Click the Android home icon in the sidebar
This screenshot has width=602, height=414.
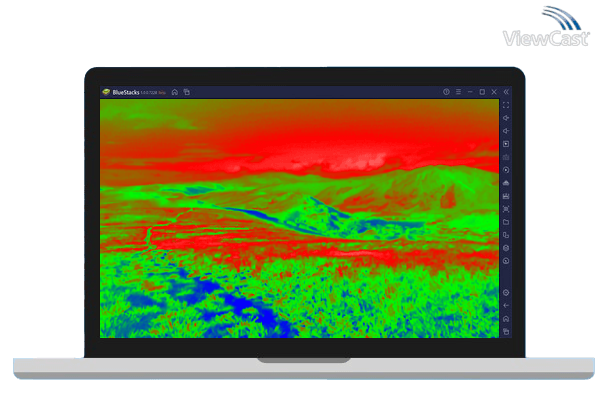(506, 319)
